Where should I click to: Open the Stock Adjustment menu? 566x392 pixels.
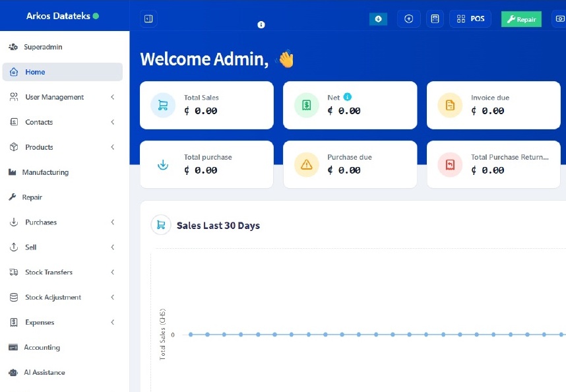[x=63, y=297]
